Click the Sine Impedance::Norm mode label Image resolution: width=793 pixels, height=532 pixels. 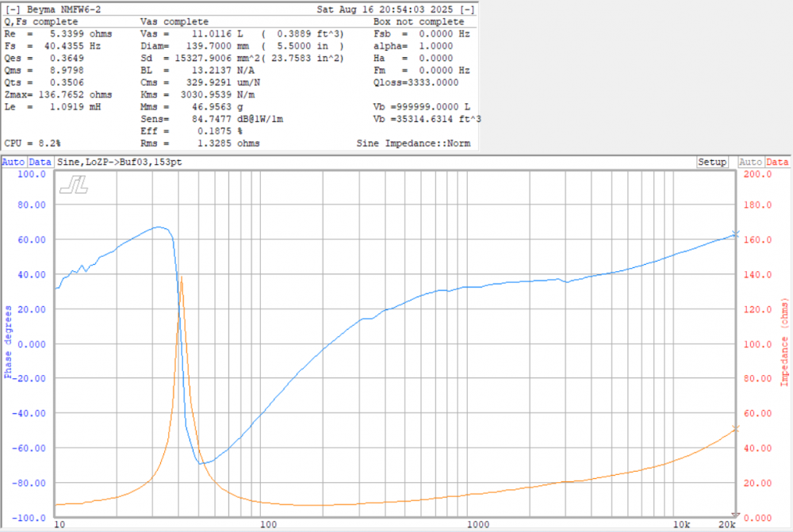(x=414, y=144)
